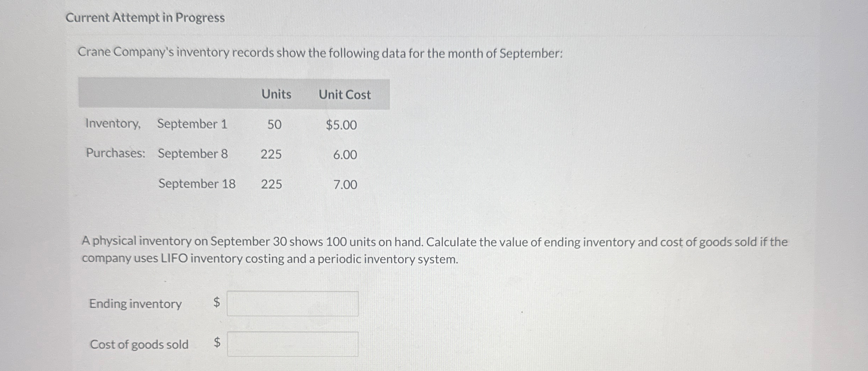Select the 225 units value for September 18
This screenshot has height=371, width=868.
point(271,184)
